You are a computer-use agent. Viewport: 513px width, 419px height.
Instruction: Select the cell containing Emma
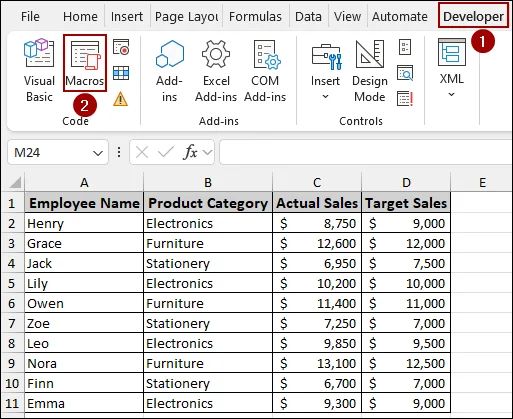tap(84, 403)
